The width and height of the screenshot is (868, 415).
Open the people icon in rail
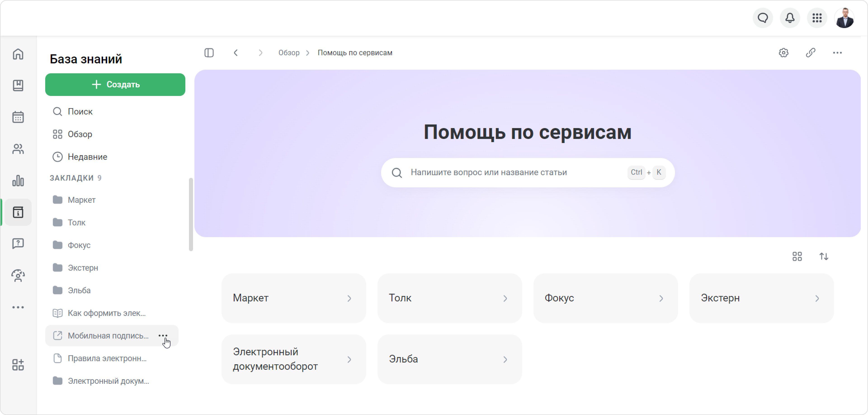tap(18, 149)
